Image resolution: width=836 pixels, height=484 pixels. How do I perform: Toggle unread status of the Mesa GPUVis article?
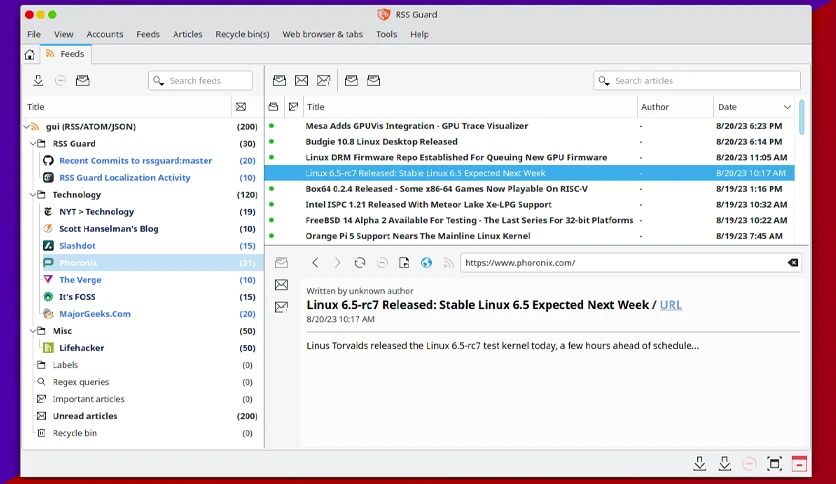tap(271, 126)
